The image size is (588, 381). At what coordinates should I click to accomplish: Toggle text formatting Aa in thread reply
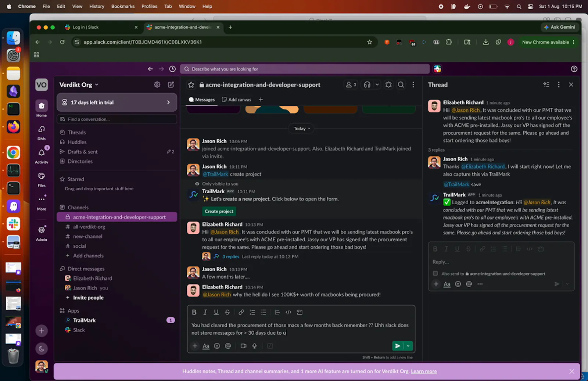pyautogui.click(x=447, y=284)
